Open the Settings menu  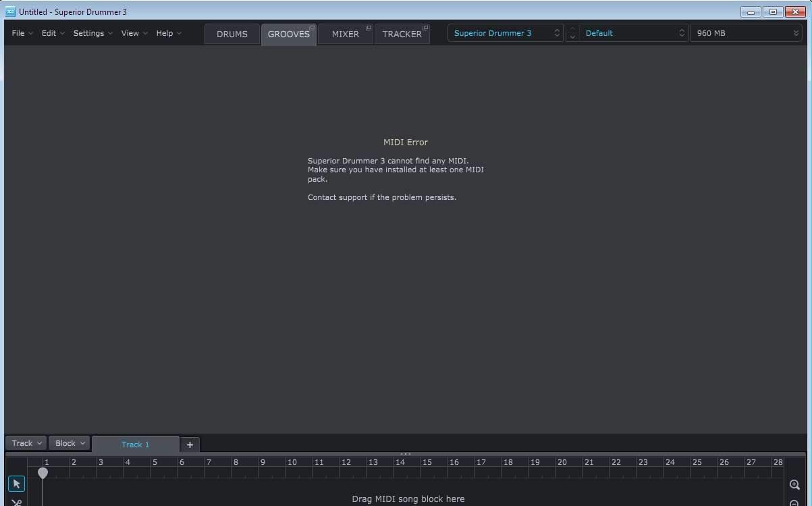tap(92, 33)
